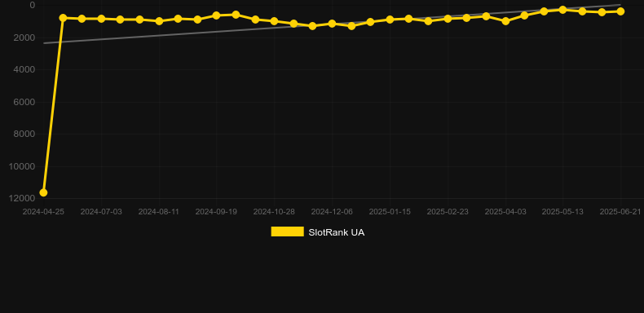Click the 2000 y-axis label
644x313 pixels.
point(24,37)
